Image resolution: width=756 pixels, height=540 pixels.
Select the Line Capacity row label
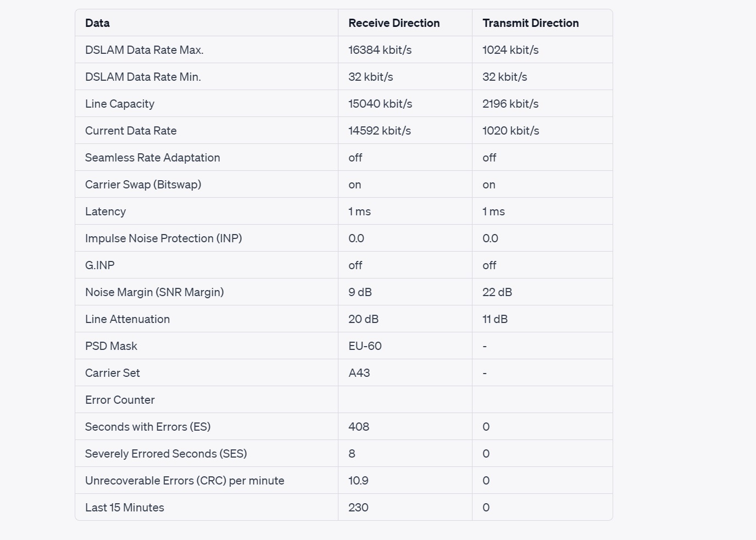[x=120, y=104]
